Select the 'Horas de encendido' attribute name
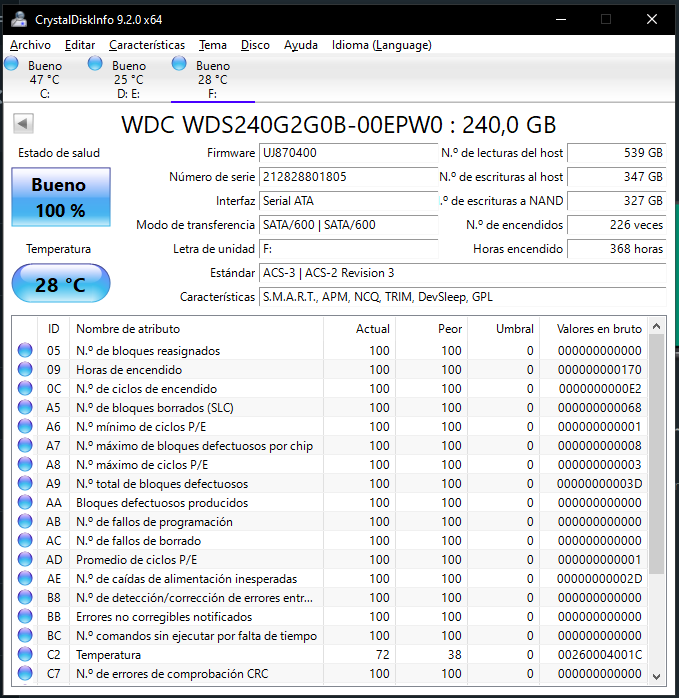The image size is (679, 698). pyautogui.click(x=129, y=370)
